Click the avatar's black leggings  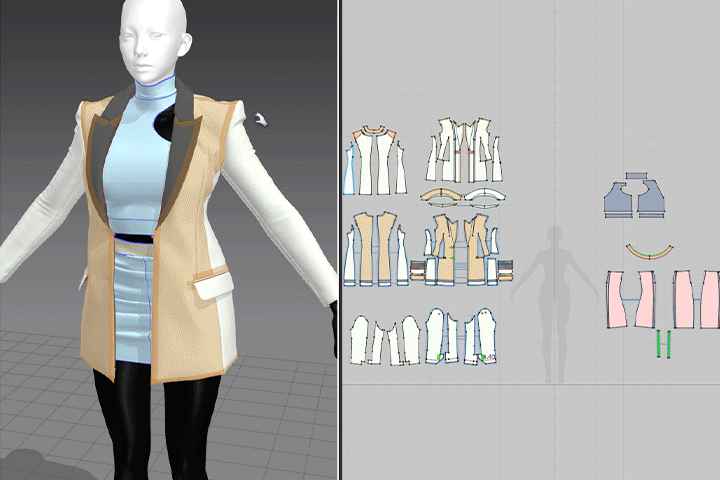click(x=156, y=423)
